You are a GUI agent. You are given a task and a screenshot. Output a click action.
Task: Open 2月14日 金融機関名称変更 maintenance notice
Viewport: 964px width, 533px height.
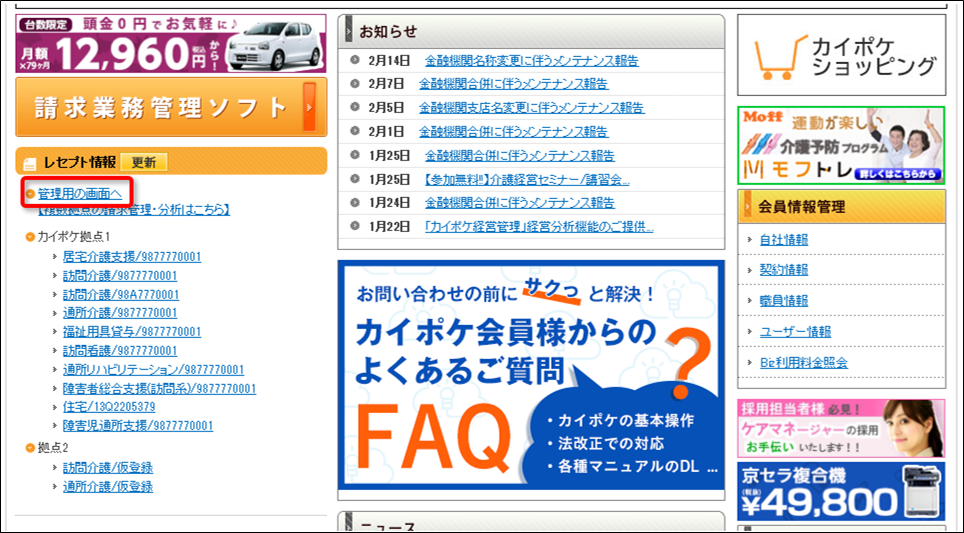pos(532,60)
